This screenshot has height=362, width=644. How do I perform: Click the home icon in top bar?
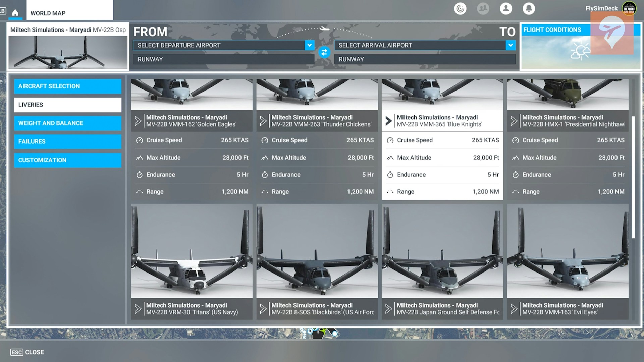click(x=15, y=13)
